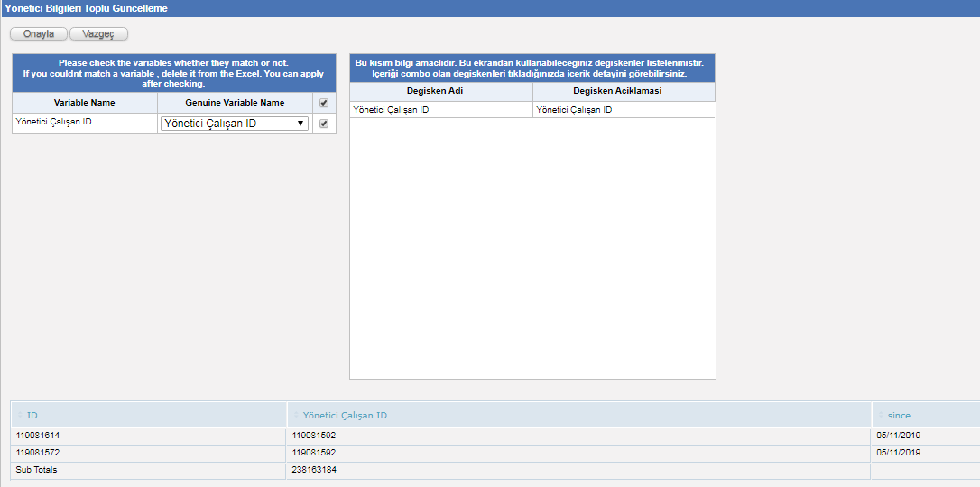Screen dimensions: 980x487
Task: Click Yönetici Çalışan ID in Variable Name column
Action: pyautogui.click(x=53, y=122)
